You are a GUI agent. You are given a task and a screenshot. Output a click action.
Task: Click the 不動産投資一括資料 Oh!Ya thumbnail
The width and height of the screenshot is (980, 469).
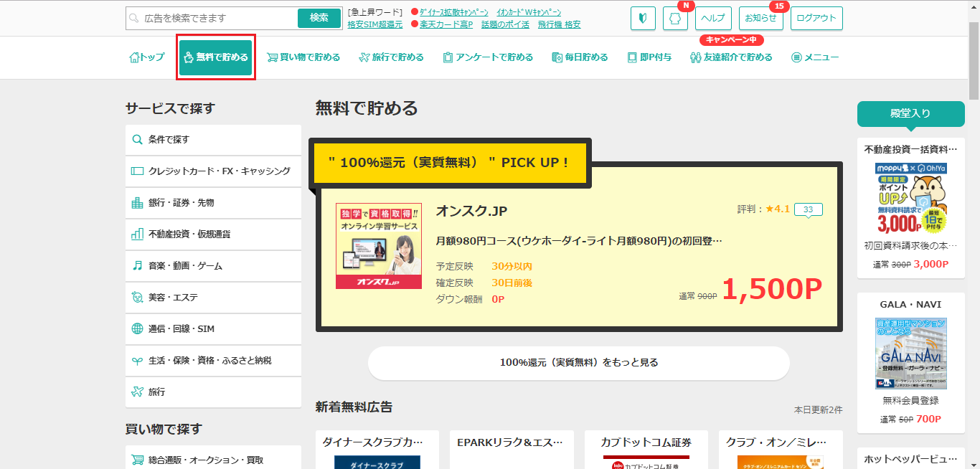pos(911,198)
